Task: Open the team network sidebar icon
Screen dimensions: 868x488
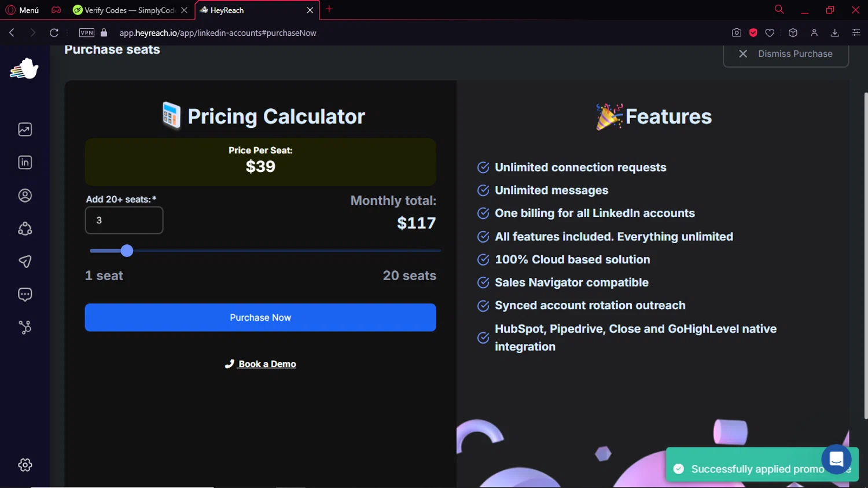Action: point(25,229)
